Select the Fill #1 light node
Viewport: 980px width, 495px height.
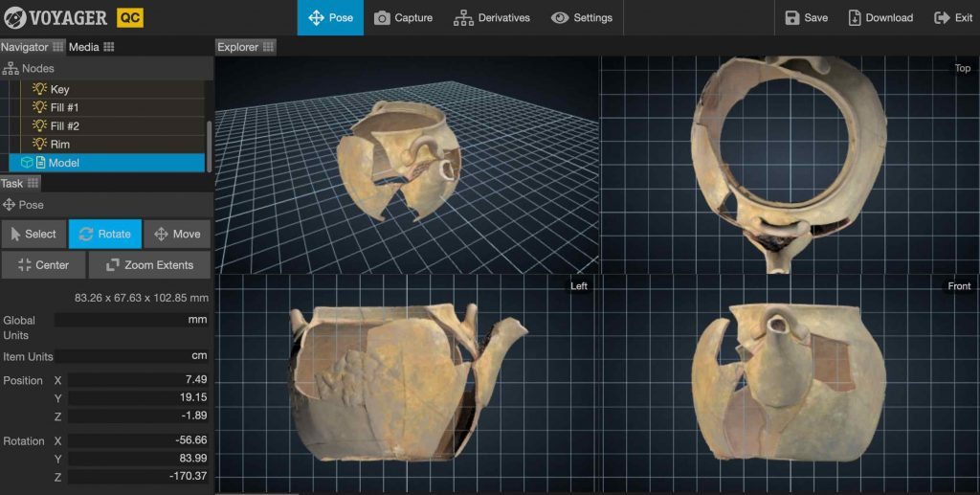[65, 107]
